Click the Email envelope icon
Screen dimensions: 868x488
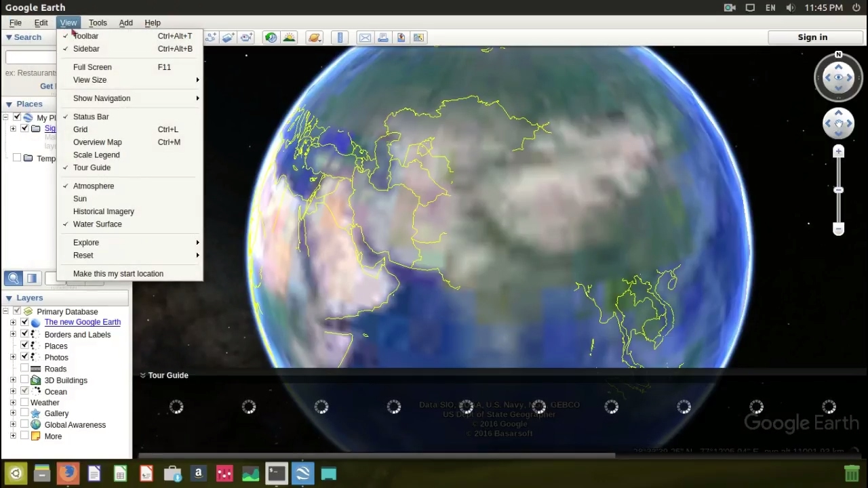[366, 37]
